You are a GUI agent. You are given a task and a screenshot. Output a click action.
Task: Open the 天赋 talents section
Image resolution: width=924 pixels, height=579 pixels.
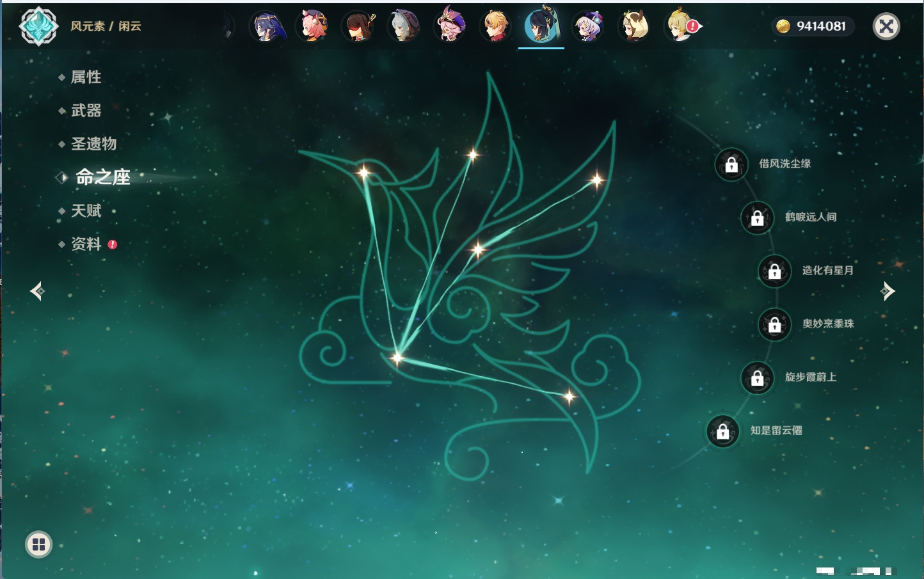[x=86, y=210]
